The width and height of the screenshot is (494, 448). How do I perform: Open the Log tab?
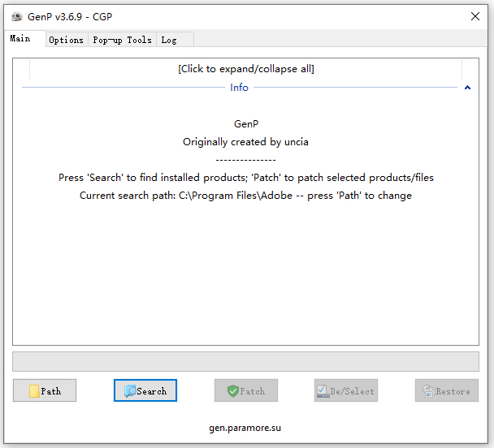click(x=169, y=40)
